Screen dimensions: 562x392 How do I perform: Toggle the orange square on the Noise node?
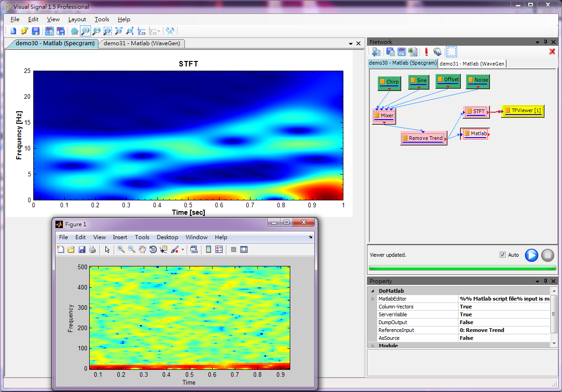tap(470, 80)
